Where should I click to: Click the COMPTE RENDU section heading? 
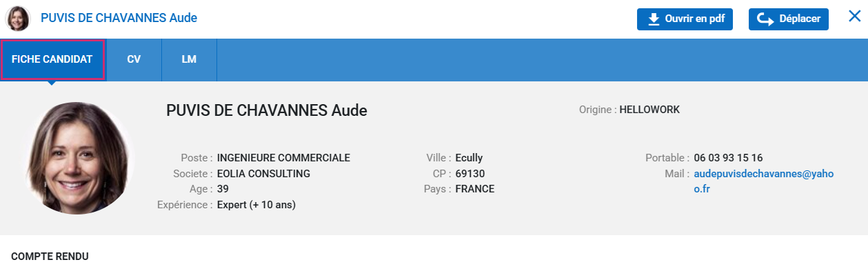tap(50, 257)
